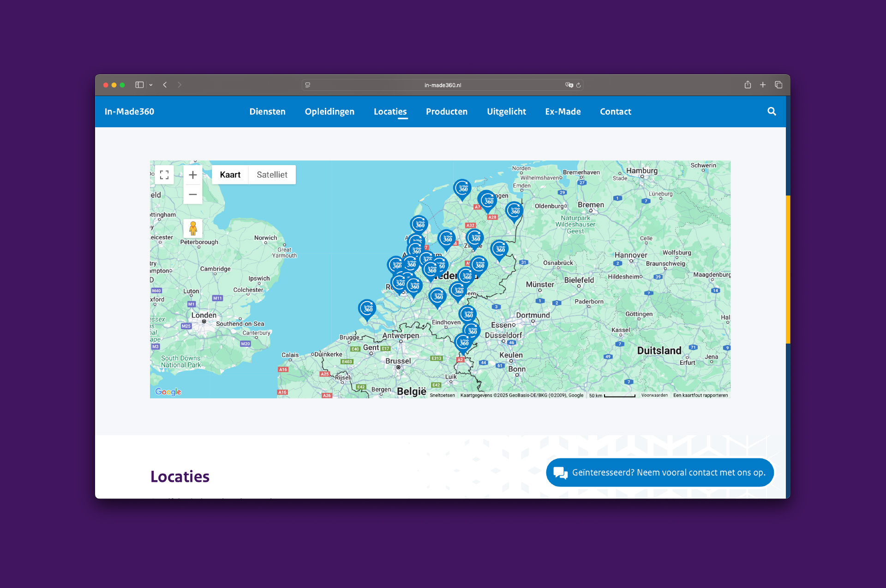Click the Street View pegman icon
The height and width of the screenshot is (588, 886).
pyautogui.click(x=193, y=228)
